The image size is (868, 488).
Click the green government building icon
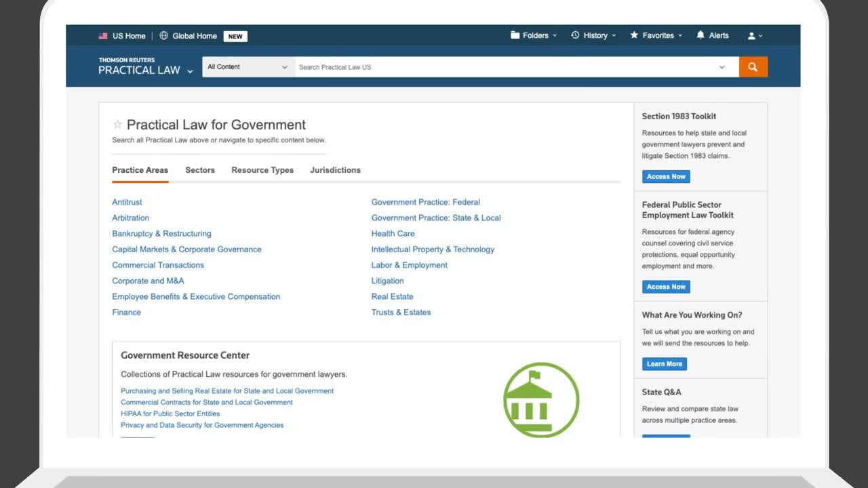click(541, 400)
